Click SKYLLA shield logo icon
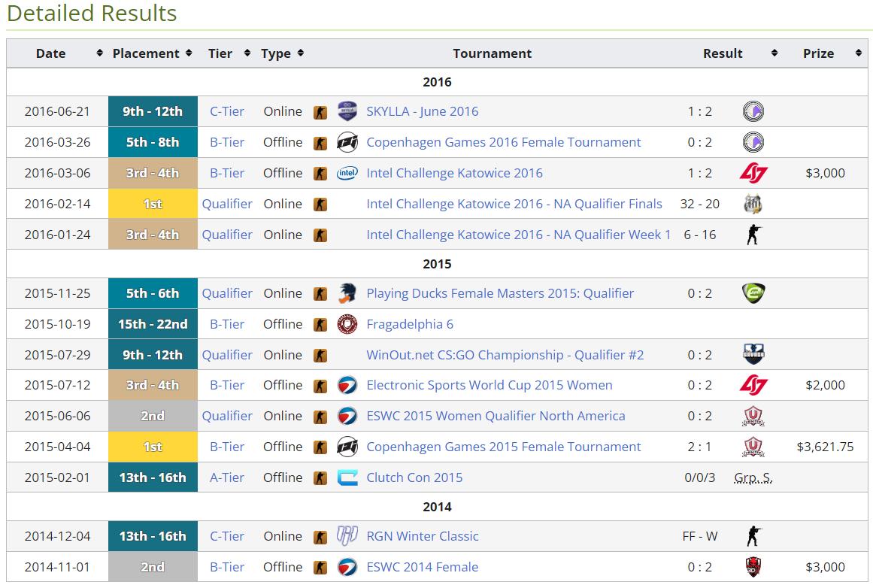The width and height of the screenshot is (873, 588). [347, 111]
